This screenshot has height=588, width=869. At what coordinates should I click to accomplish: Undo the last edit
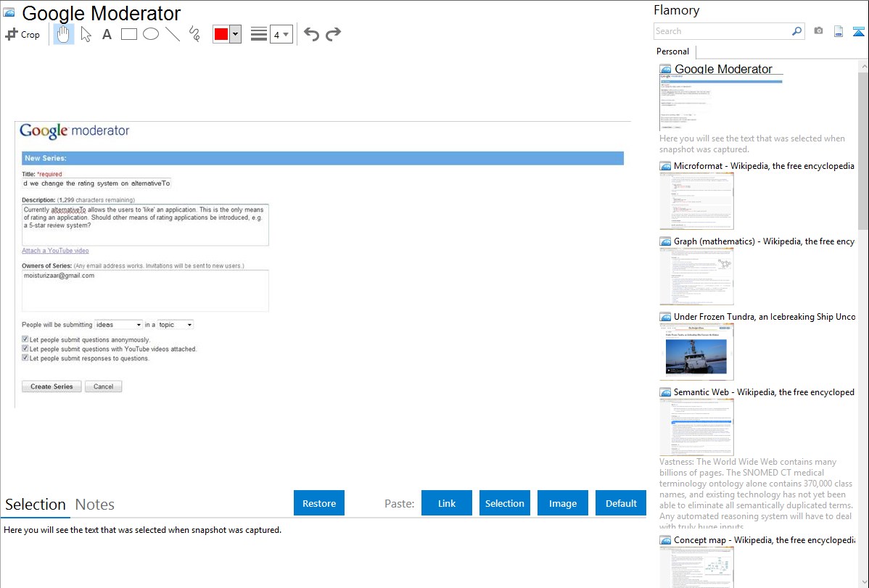(311, 34)
